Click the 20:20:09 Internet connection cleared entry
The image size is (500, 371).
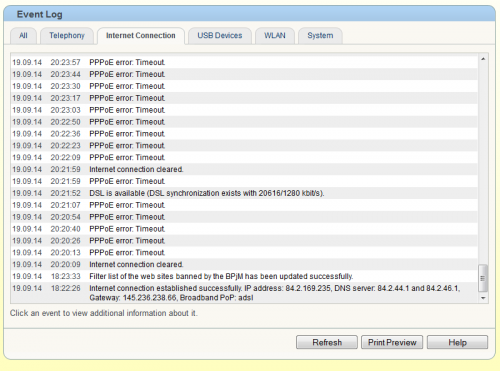pos(244,265)
